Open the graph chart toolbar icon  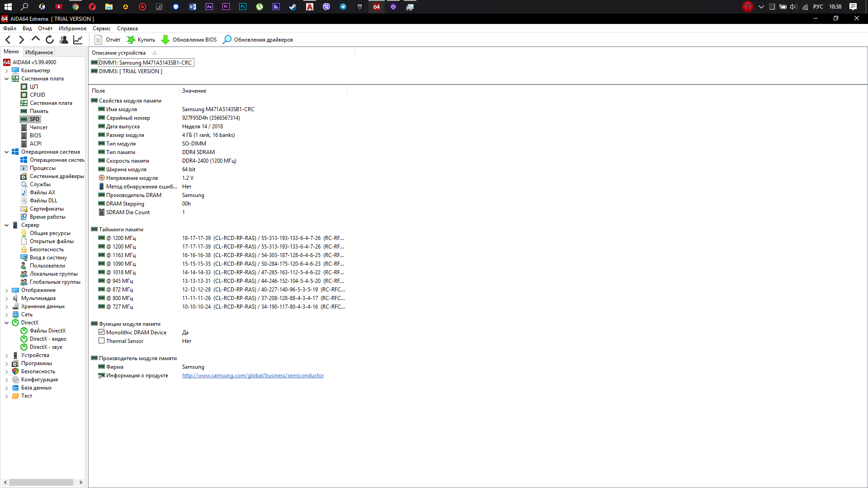tap(78, 40)
